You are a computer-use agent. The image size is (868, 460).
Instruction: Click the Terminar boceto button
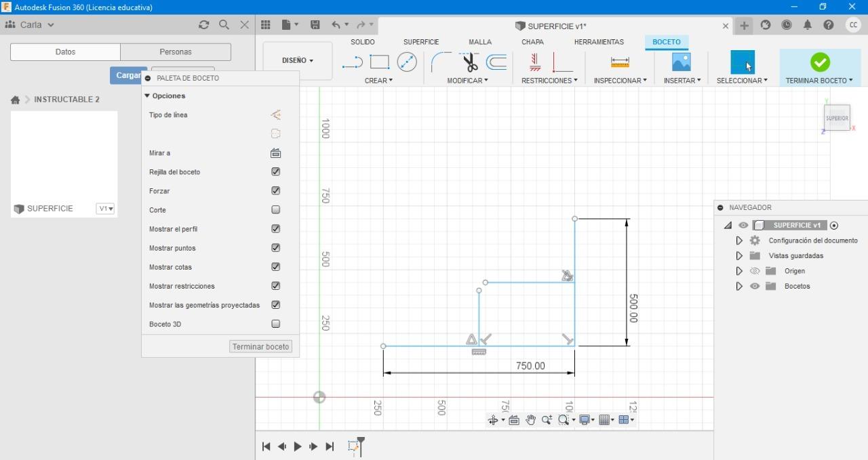point(261,347)
